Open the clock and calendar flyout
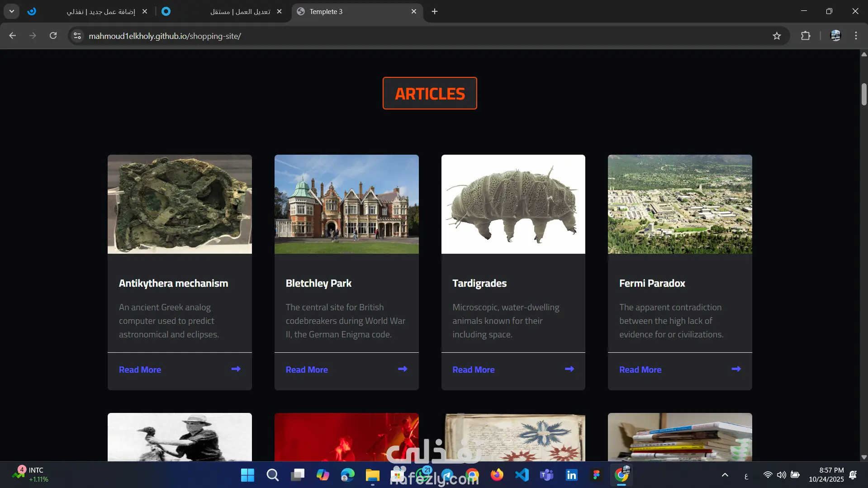This screenshot has width=868, height=488. tap(826, 475)
